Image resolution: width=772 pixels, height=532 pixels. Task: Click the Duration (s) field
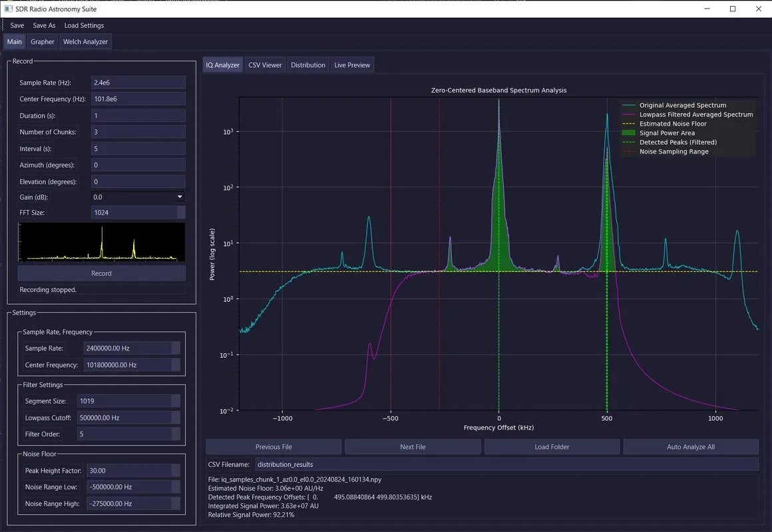coord(138,116)
